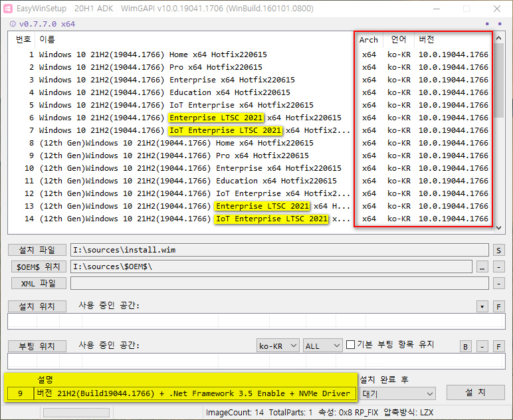Click the $OEM$ 위치 button

39,267
